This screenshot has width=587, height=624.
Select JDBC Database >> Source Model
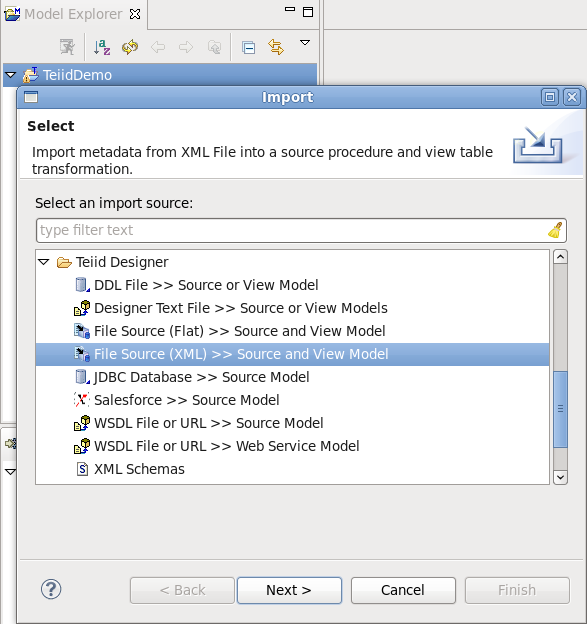click(201, 377)
